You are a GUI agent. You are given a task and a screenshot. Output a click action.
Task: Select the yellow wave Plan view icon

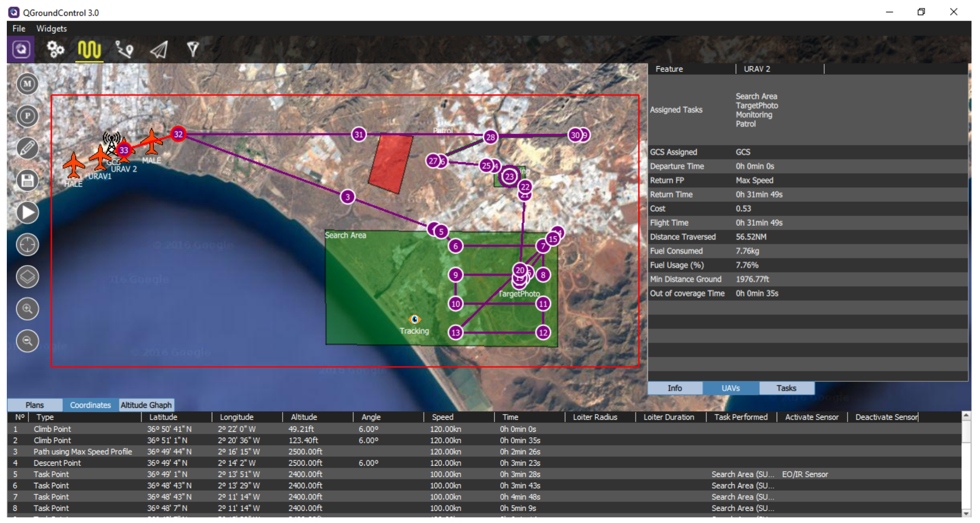(89, 50)
